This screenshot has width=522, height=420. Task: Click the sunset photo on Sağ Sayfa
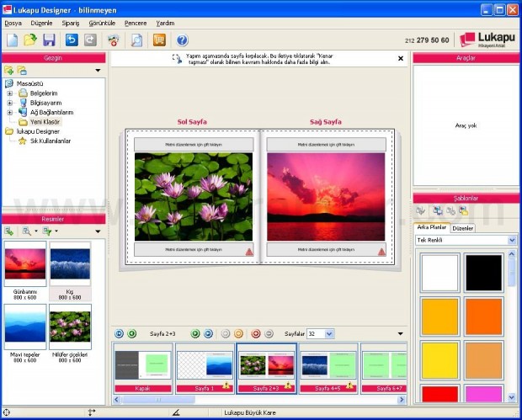pos(326,197)
